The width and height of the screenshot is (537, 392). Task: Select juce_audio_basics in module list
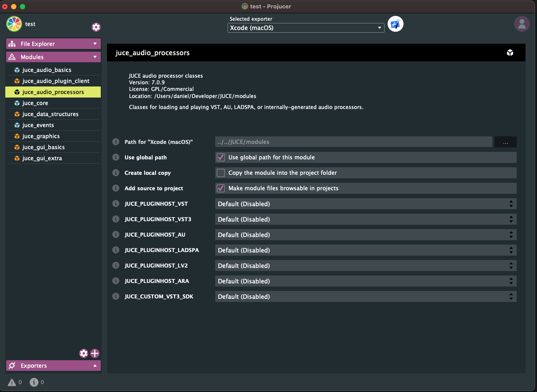coord(53,70)
